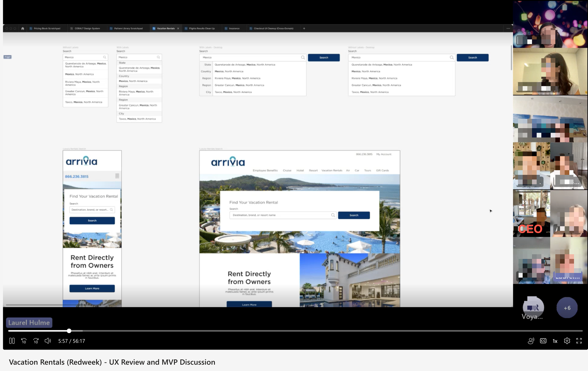Skip forward 10 seconds
Viewport: 588px width, 371px height.
(x=36, y=341)
